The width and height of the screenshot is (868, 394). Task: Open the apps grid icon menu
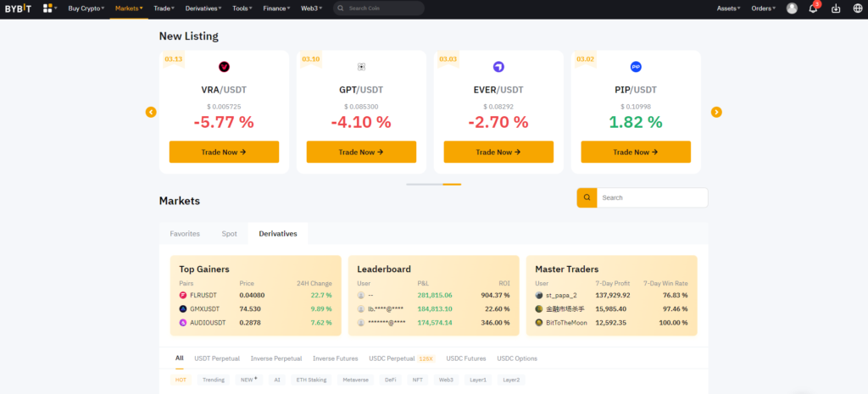point(49,8)
